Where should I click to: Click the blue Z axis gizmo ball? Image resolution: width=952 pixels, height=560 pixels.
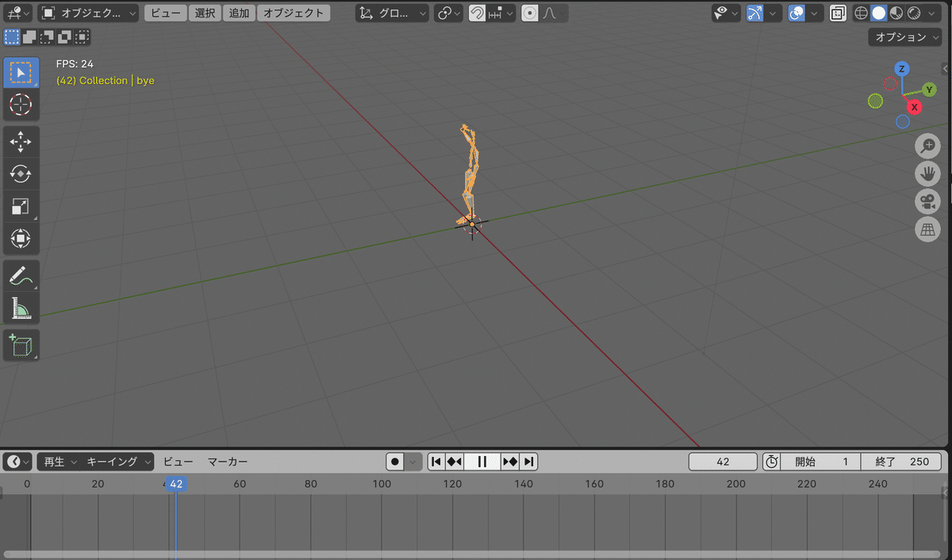(902, 69)
